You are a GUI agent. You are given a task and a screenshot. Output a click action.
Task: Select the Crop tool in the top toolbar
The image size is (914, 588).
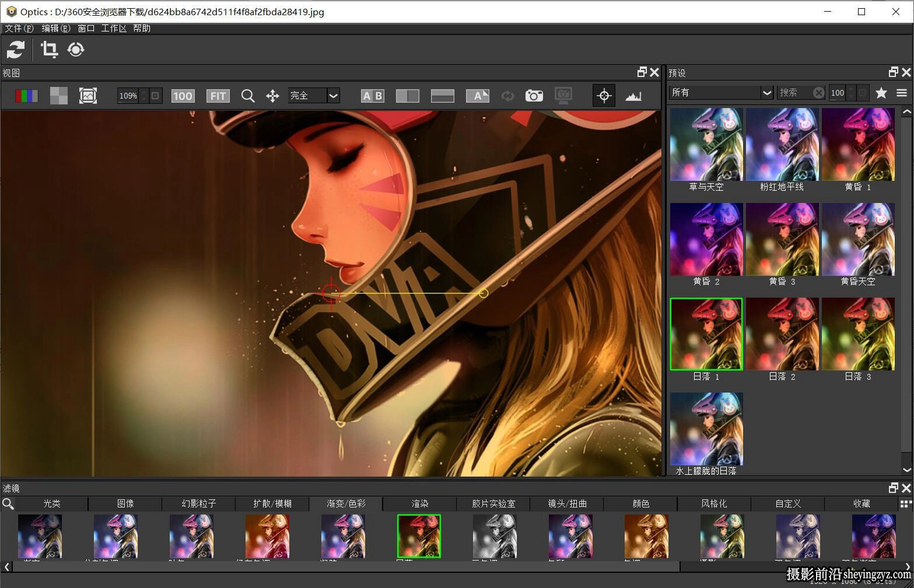click(50, 50)
